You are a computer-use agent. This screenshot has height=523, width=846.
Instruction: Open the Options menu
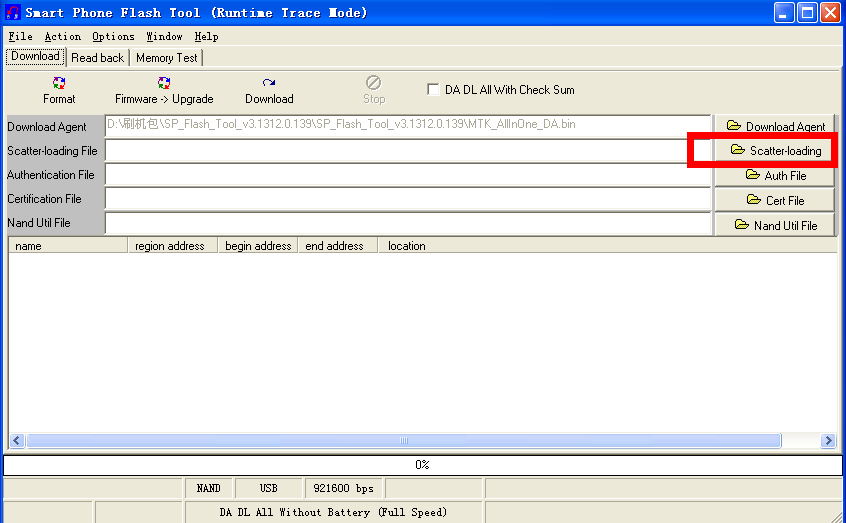click(113, 37)
